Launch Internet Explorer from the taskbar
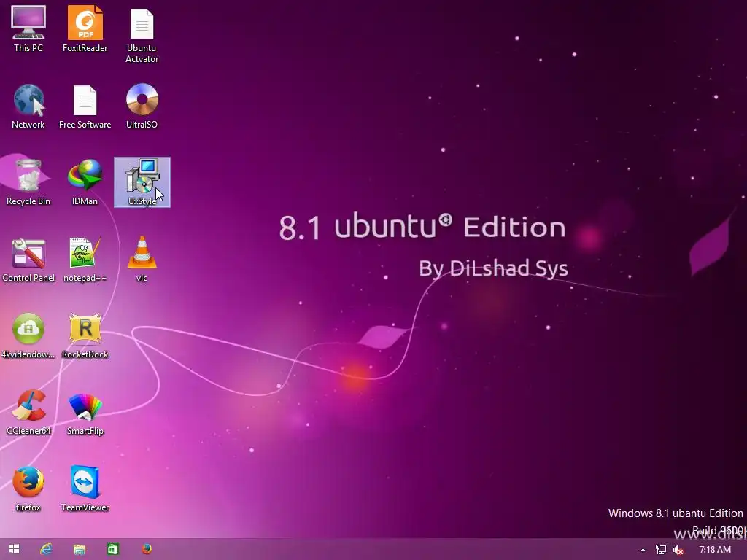 click(46, 550)
